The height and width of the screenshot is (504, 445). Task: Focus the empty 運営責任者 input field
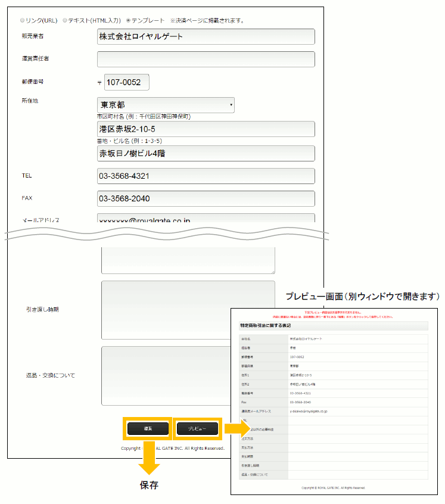tap(206, 59)
